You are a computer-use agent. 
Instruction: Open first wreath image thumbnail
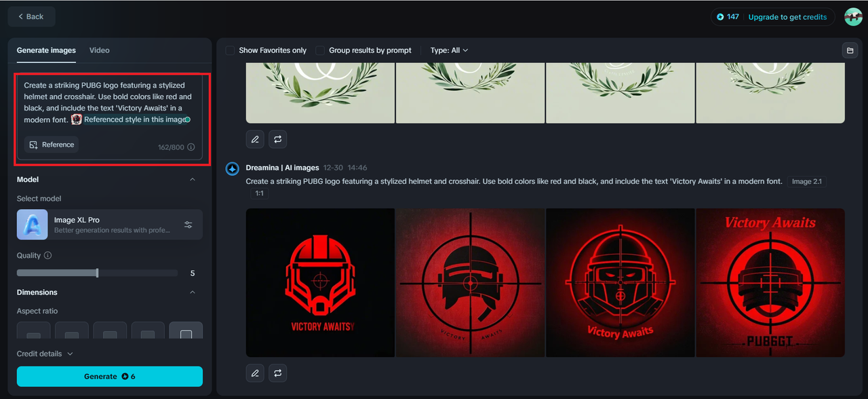pyautogui.click(x=320, y=93)
